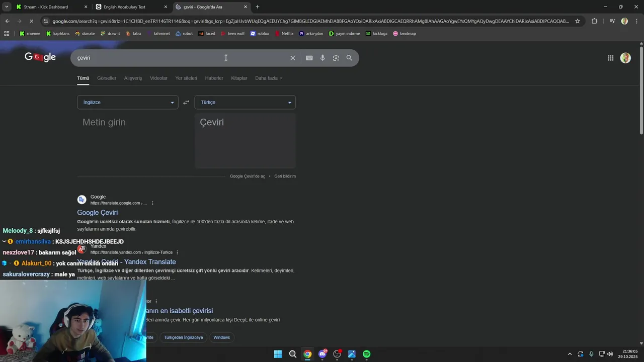The width and height of the screenshot is (644, 362).
Task: Open the Google account avatar menu
Action: [625, 58]
